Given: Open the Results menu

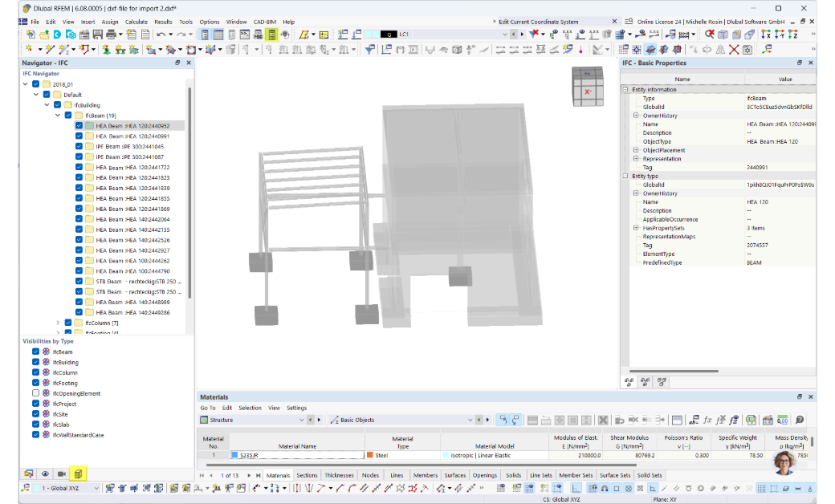Looking at the screenshot, I should pos(163,22).
